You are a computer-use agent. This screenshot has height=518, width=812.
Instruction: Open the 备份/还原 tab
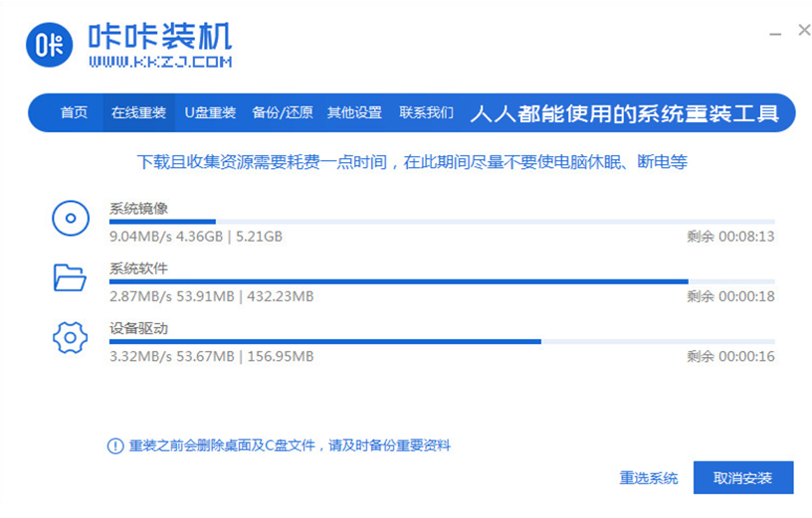pyautogui.click(x=283, y=113)
